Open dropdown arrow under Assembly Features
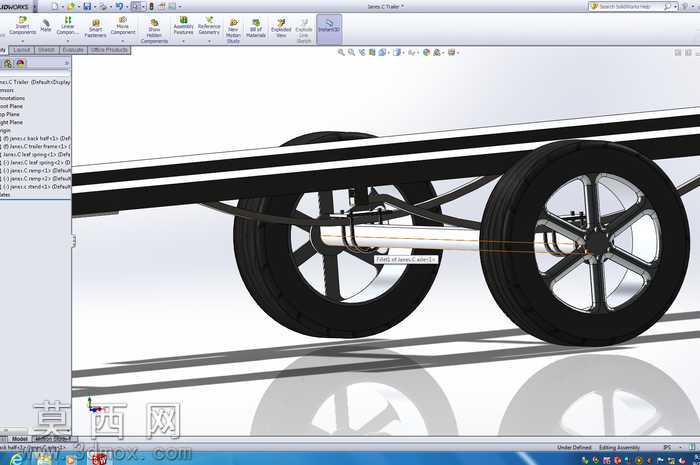700x465 pixels. 183,41
